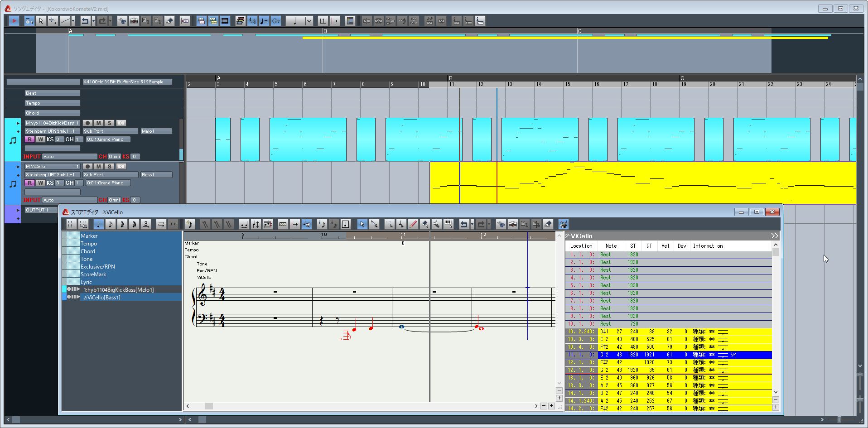The height and width of the screenshot is (428, 868).
Task: Select the sixteenth note in the score editor toolbar
Action: click(122, 224)
